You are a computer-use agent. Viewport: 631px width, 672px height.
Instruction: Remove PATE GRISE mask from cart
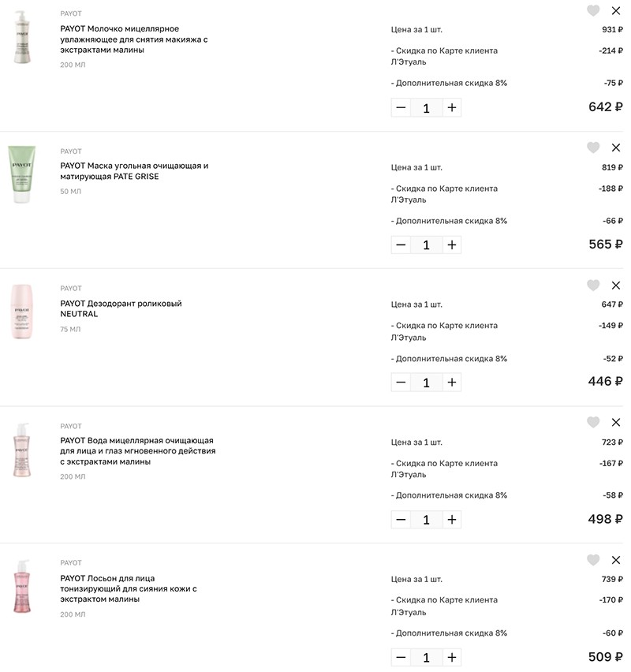point(616,147)
